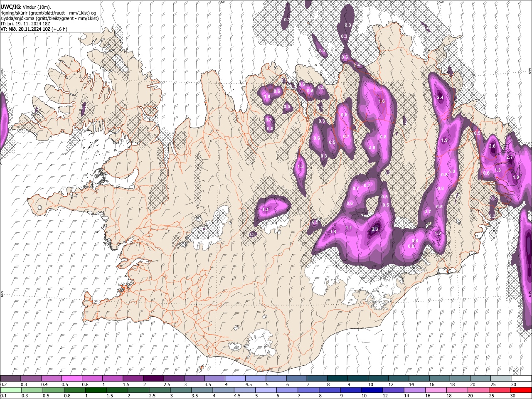Click the 15W longitude label at top
The width and height of the screenshot is (532, 399).
click(440, 2)
